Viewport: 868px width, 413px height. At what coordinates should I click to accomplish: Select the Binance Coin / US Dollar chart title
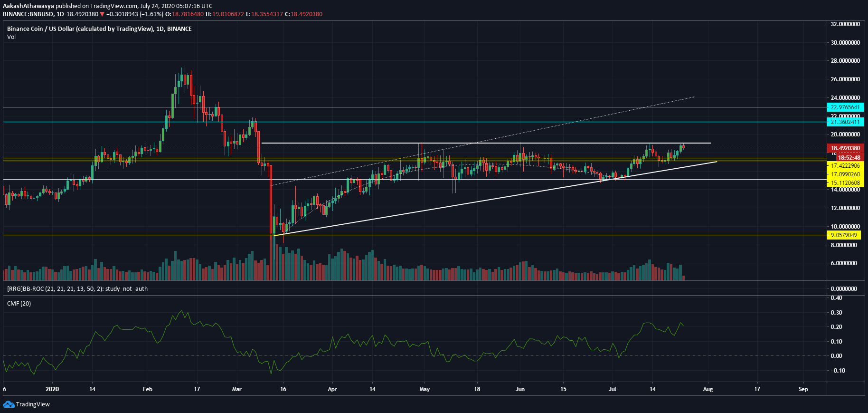coord(99,29)
